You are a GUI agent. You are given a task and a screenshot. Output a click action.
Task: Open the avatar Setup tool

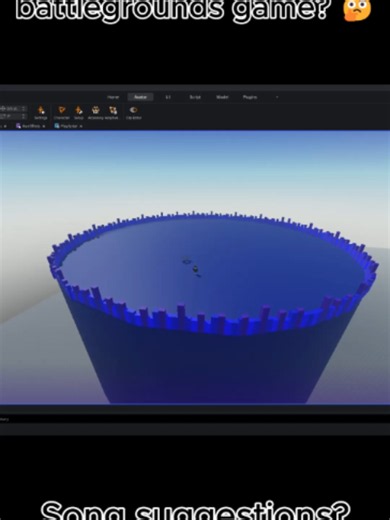point(79,112)
